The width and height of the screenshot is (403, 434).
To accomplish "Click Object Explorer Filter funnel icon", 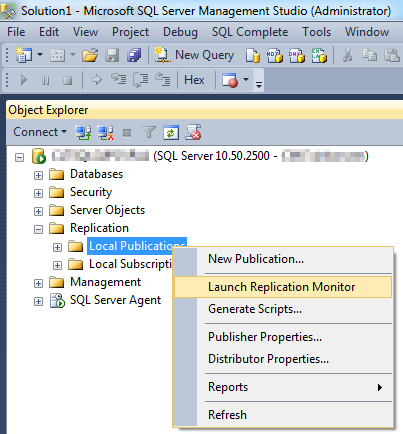I will tap(149, 132).
